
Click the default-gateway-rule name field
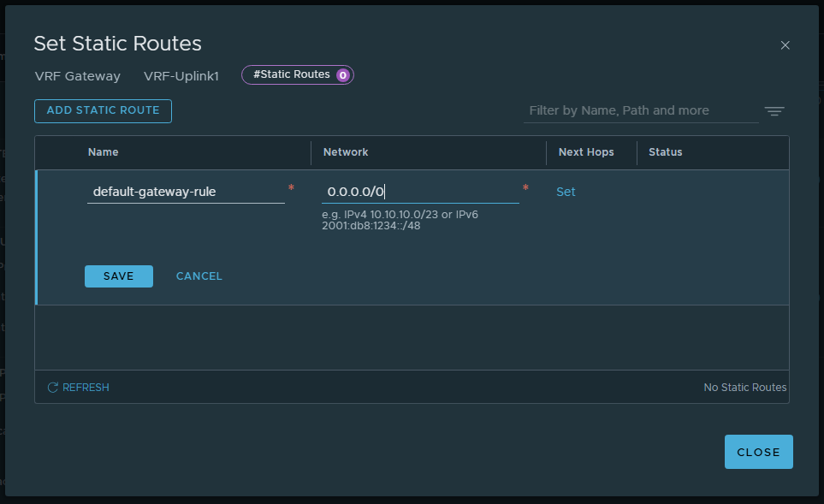(x=186, y=192)
